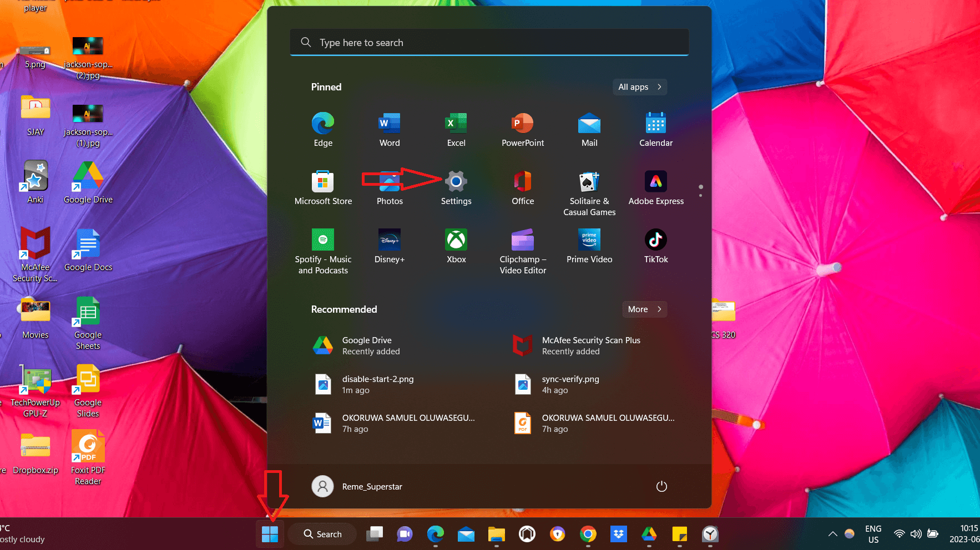The image size is (980, 550).
Task: Open Clipchamp Video Editor
Action: 523,251
